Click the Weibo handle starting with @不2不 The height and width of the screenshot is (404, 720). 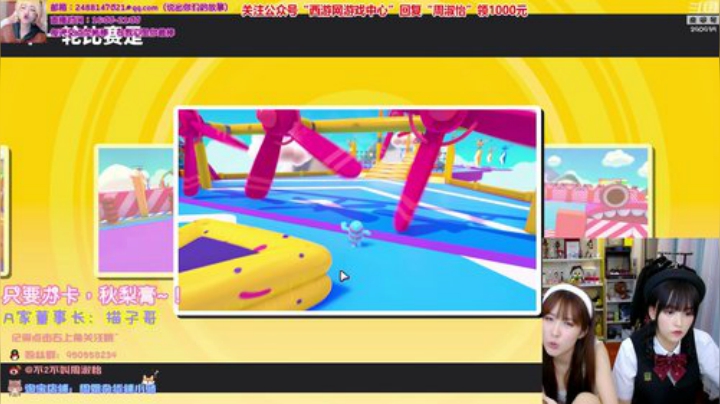point(63,370)
